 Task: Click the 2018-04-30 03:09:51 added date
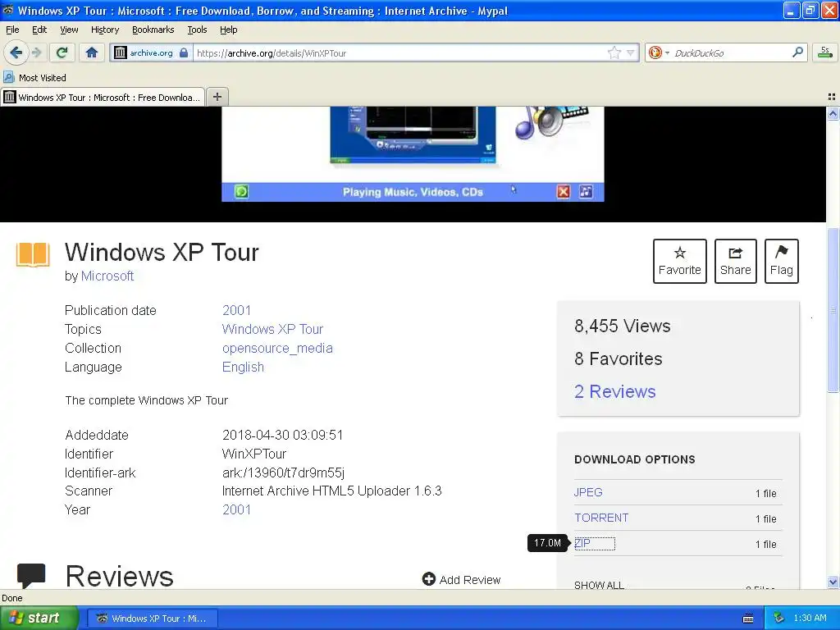[x=283, y=435]
